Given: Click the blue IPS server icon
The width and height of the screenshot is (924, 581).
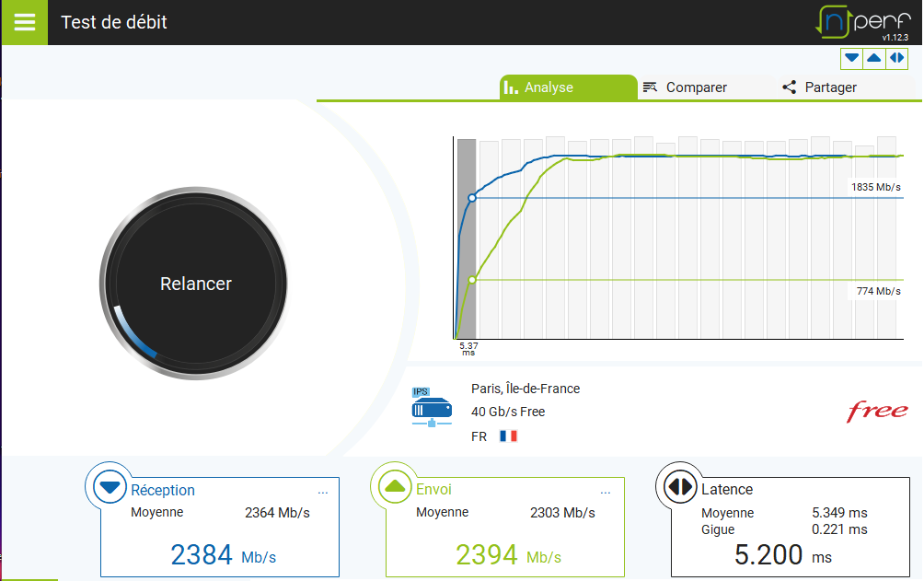Looking at the screenshot, I should [432, 407].
